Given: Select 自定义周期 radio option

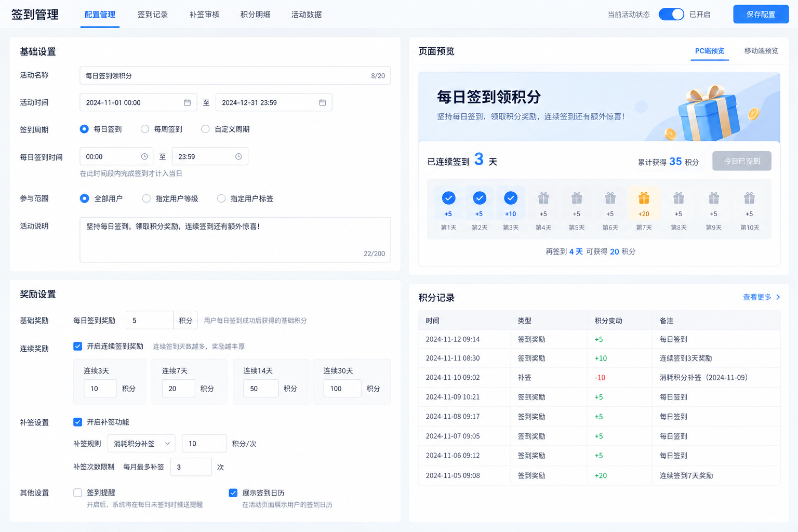Looking at the screenshot, I should click(205, 129).
